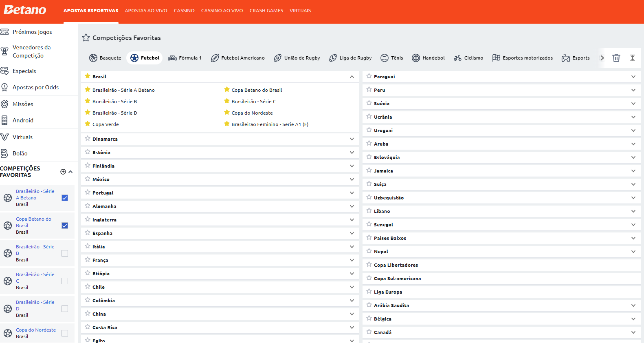The height and width of the screenshot is (343, 644).
Task: Click the plus icon beside Competições Favoritas
Action: (63, 172)
